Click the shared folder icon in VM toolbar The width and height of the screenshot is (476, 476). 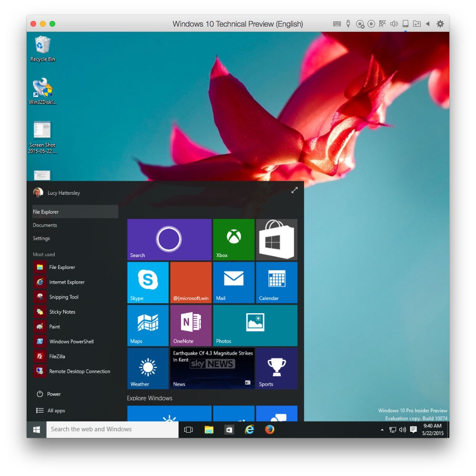(417, 24)
